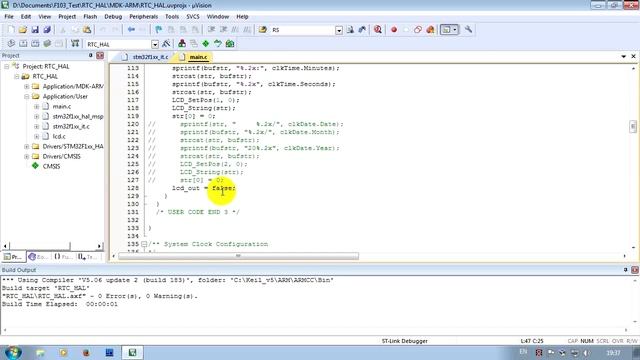Click the Translate file icon
Viewport: 640px width, 360px height.
pos(11,44)
